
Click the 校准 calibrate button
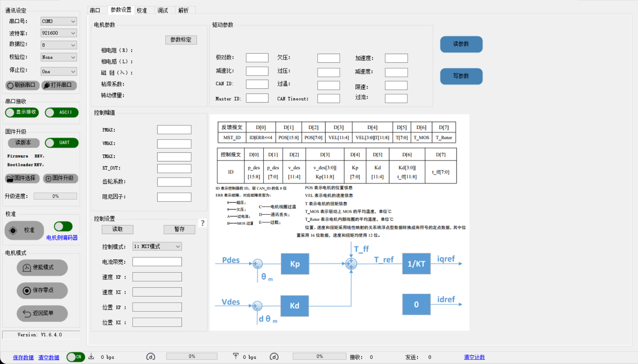click(x=24, y=230)
